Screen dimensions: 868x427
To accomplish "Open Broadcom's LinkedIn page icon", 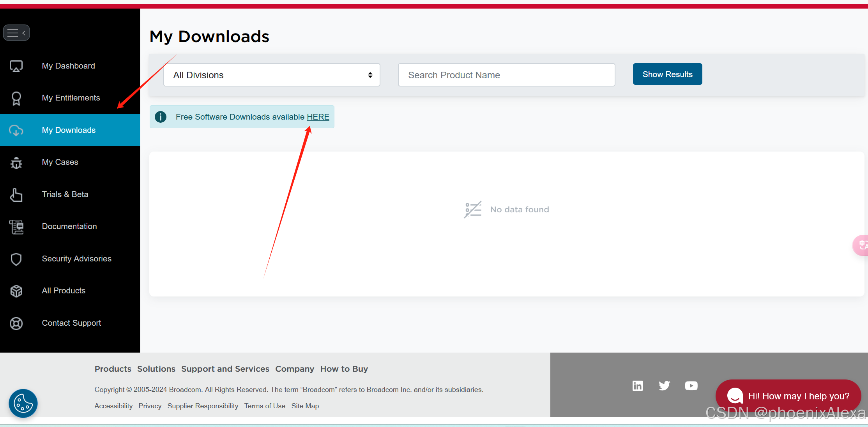I will (x=638, y=386).
